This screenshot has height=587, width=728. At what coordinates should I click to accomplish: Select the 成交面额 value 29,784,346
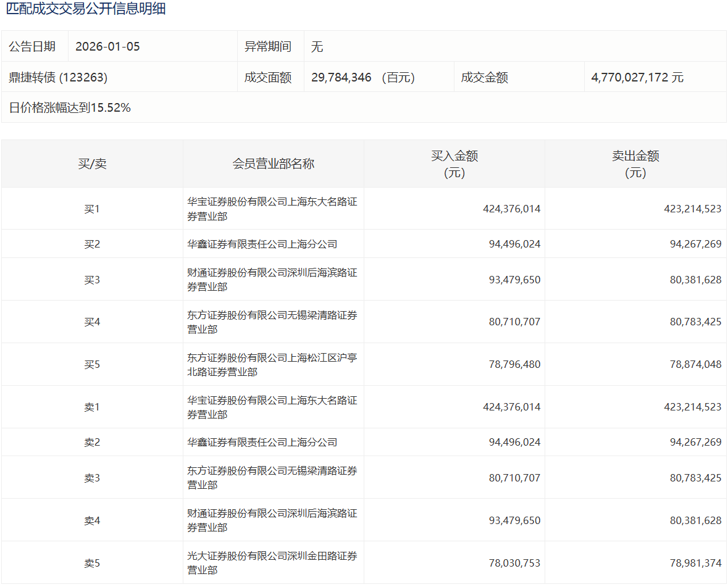pyautogui.click(x=341, y=77)
